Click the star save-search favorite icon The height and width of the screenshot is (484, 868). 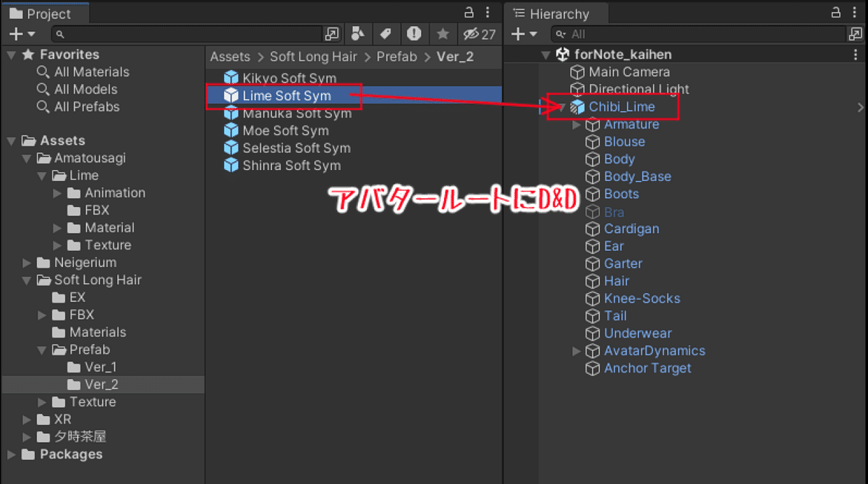[x=443, y=34]
